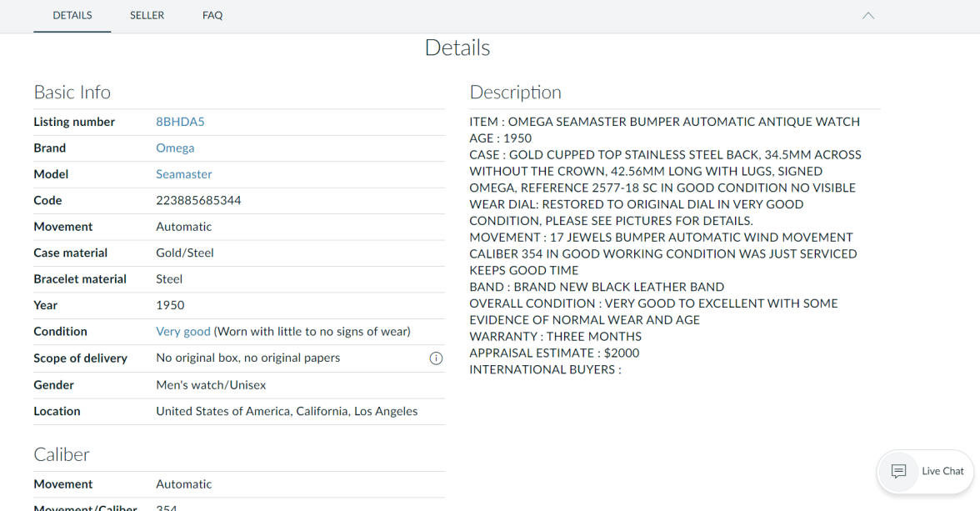980x511 pixels.
Task: Open the Scope of delivery info icon
Action: (436, 358)
